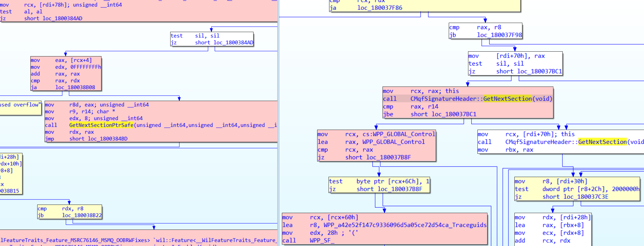This screenshot has height=246, width=644.
Task: Click 'cmp rax, r8' instruction
Action: point(475,27)
